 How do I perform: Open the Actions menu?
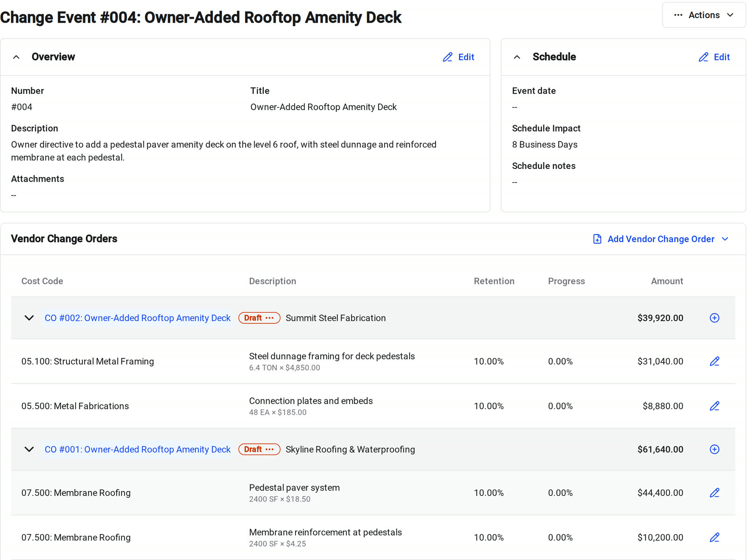coord(704,15)
